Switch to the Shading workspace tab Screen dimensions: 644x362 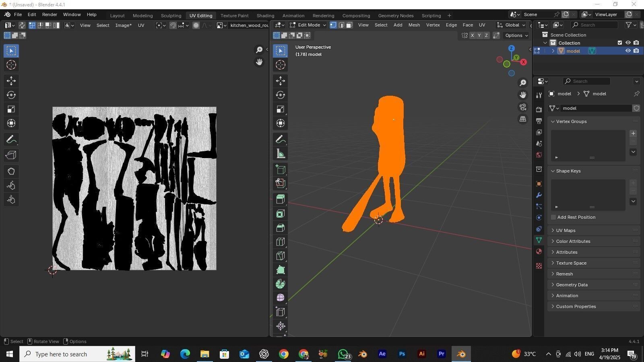(265, 16)
